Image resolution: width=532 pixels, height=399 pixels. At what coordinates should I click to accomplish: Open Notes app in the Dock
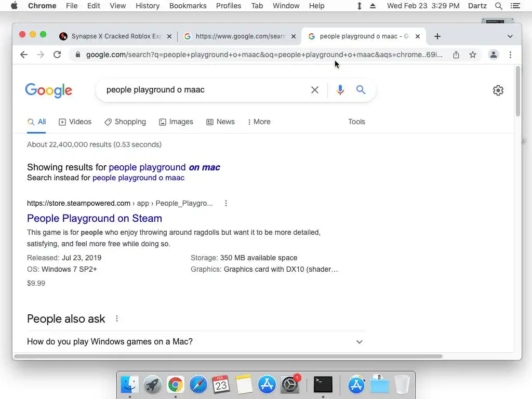[x=244, y=385]
